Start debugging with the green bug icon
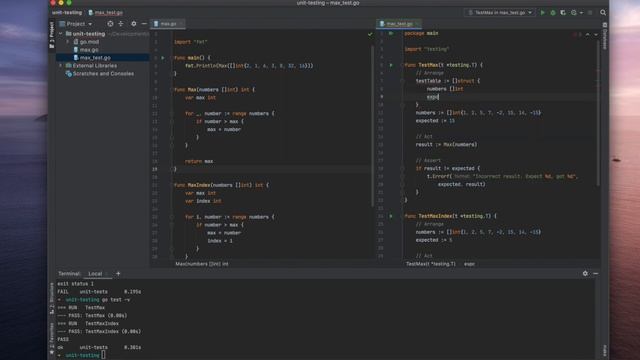Viewport: 640px width, 360px height. click(x=553, y=13)
